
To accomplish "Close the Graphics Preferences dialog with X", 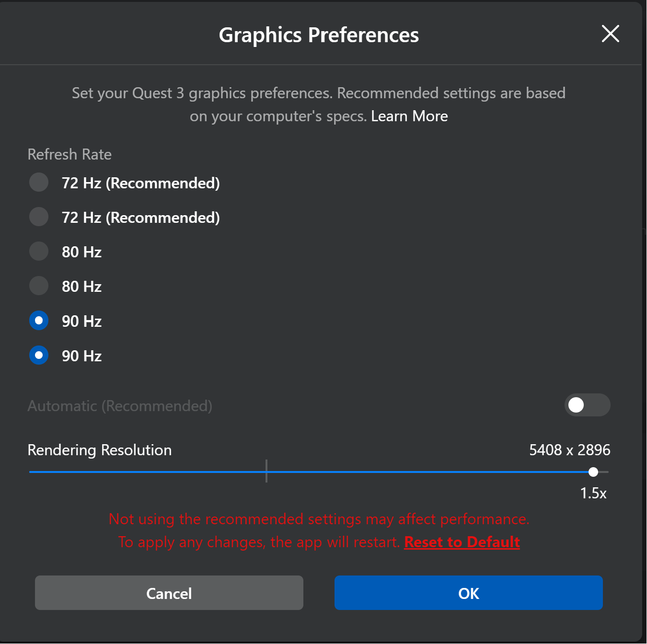I will coord(610,34).
